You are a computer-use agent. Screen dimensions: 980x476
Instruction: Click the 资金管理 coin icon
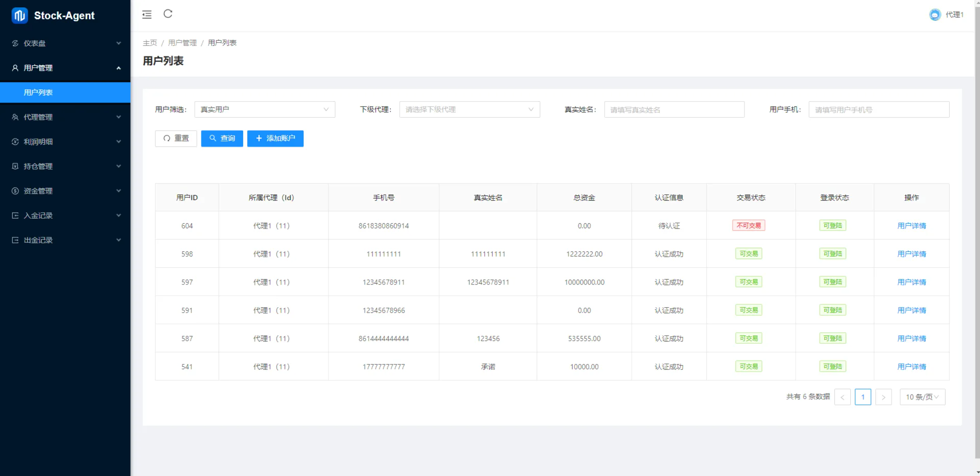point(15,191)
